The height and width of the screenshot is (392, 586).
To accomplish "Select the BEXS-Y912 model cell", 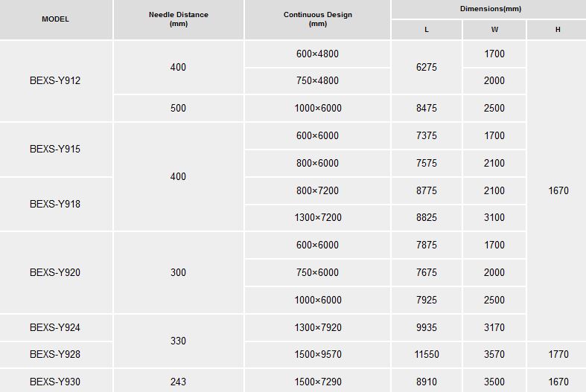I will click(x=56, y=80).
